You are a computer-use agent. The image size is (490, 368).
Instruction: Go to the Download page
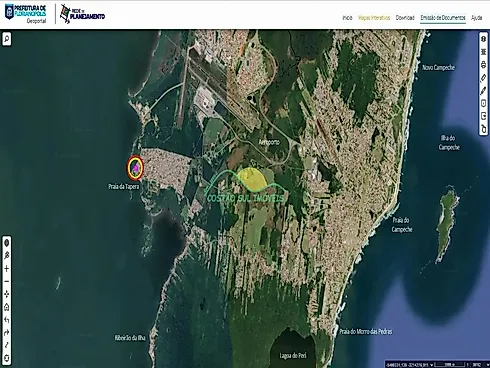405,18
